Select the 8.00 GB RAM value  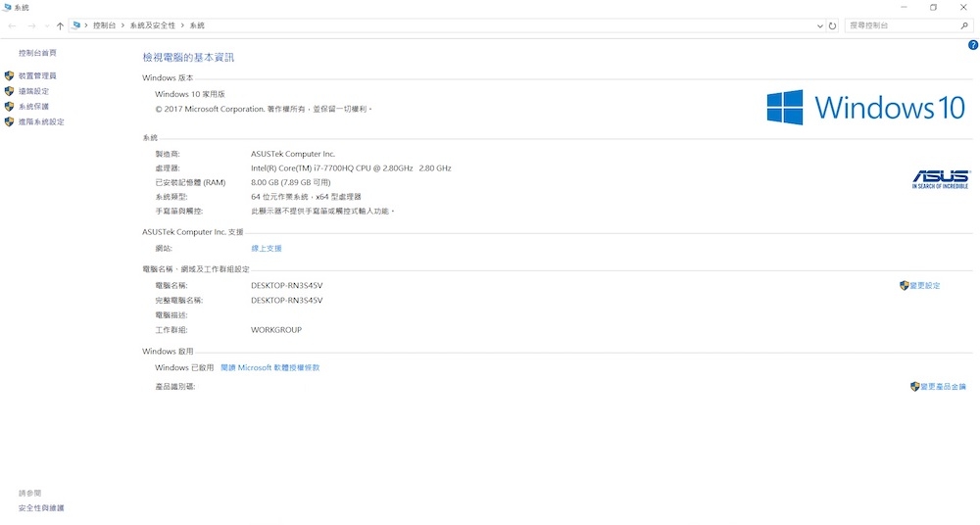291,182
